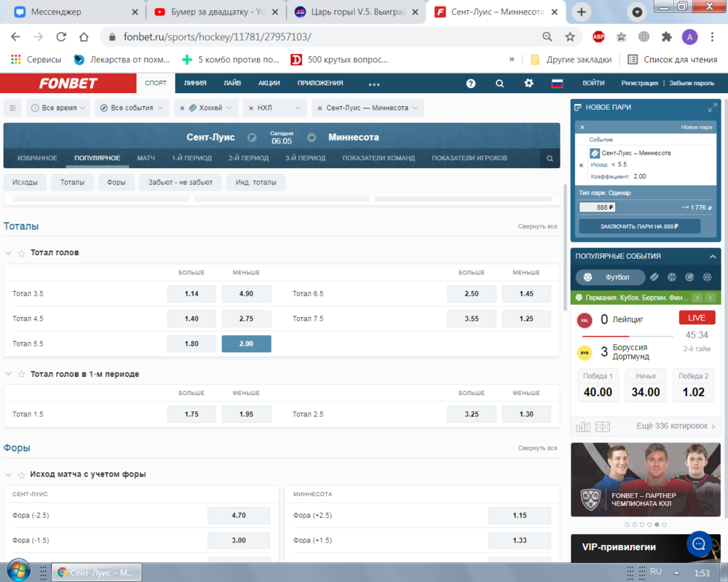Click the browser reload button
This screenshot has height=582, width=728.
[61, 36]
